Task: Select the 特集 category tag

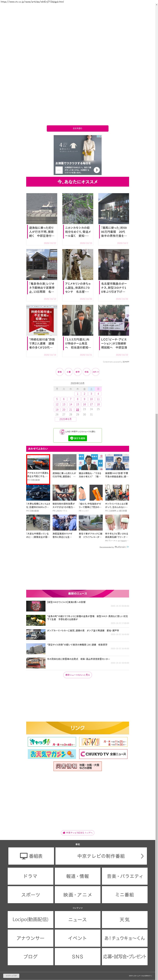Action: pyautogui.click(x=86, y=372)
